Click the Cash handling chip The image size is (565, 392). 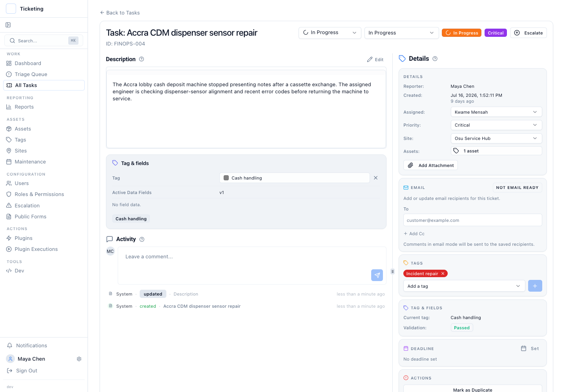point(131,219)
